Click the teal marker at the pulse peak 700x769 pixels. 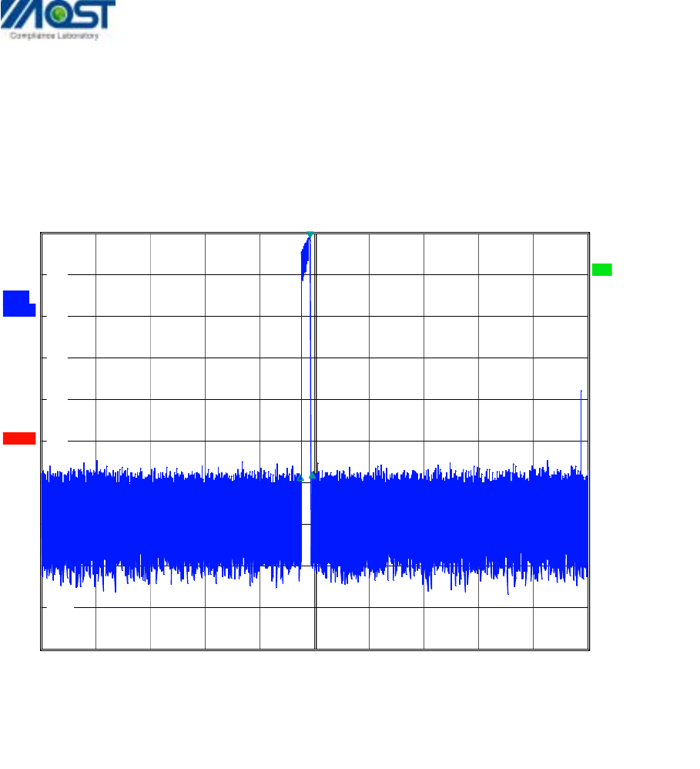(x=310, y=235)
